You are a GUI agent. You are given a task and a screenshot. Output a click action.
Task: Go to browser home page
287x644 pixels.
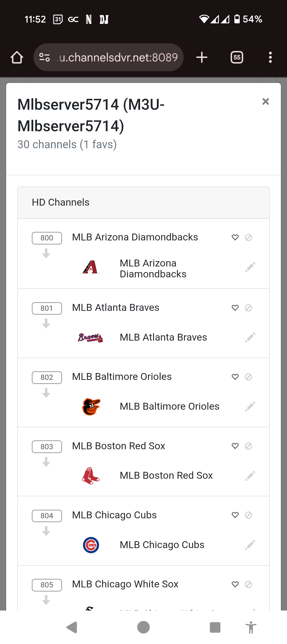coord(17,57)
